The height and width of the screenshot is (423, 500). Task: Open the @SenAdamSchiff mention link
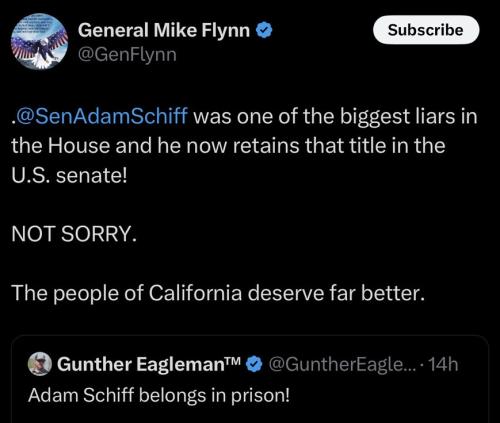point(101,116)
